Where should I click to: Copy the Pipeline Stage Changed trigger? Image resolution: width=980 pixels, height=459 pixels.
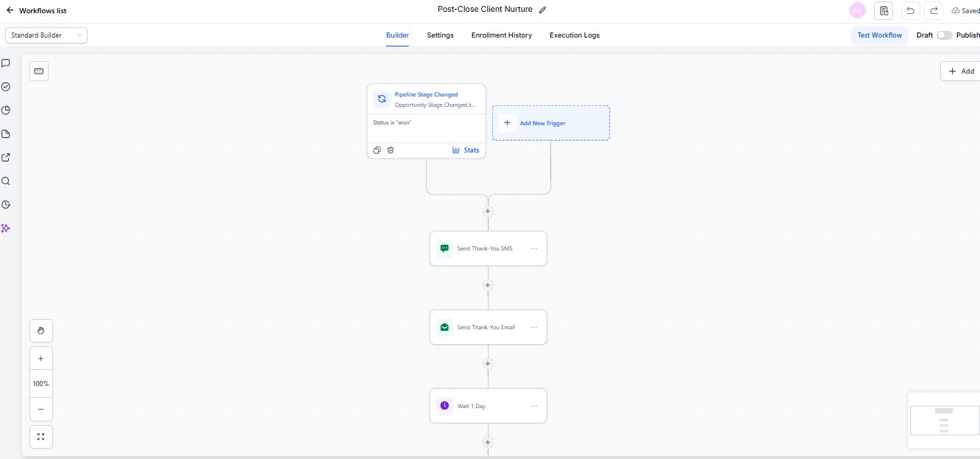(x=377, y=150)
